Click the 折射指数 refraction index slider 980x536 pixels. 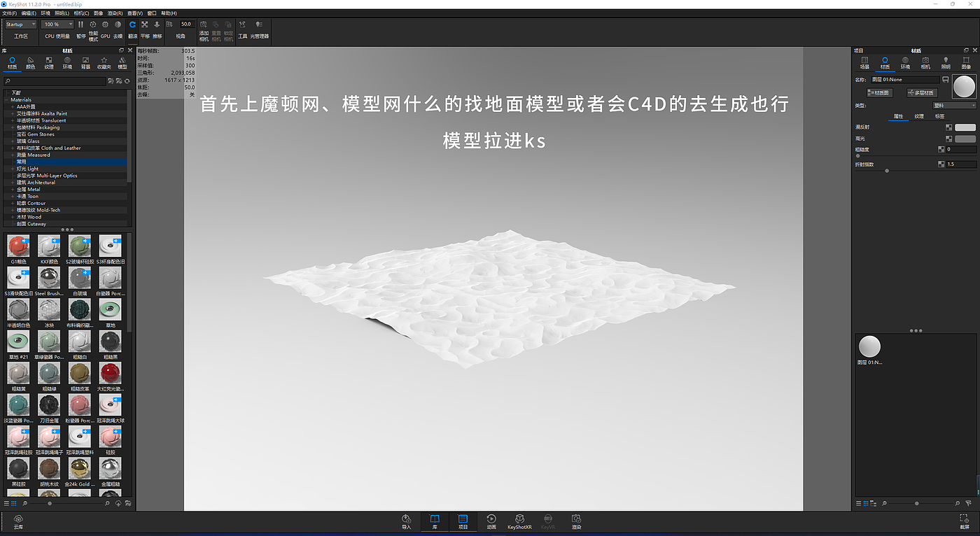click(916, 171)
